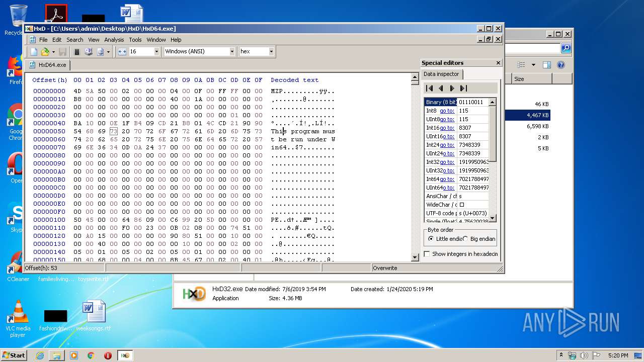Open the Help menu
644x362 pixels.
176,40
